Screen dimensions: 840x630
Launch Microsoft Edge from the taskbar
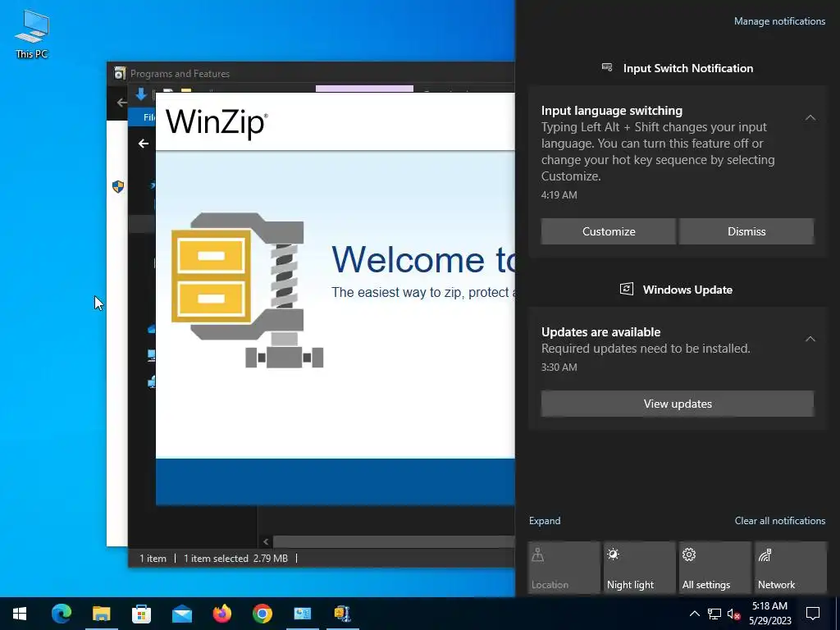[x=61, y=614]
